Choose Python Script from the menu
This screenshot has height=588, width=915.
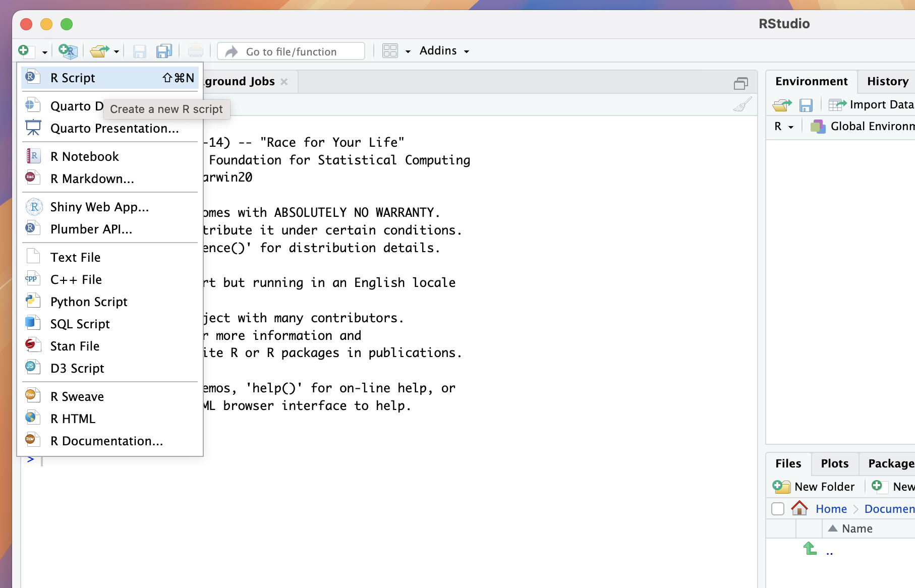tap(89, 302)
